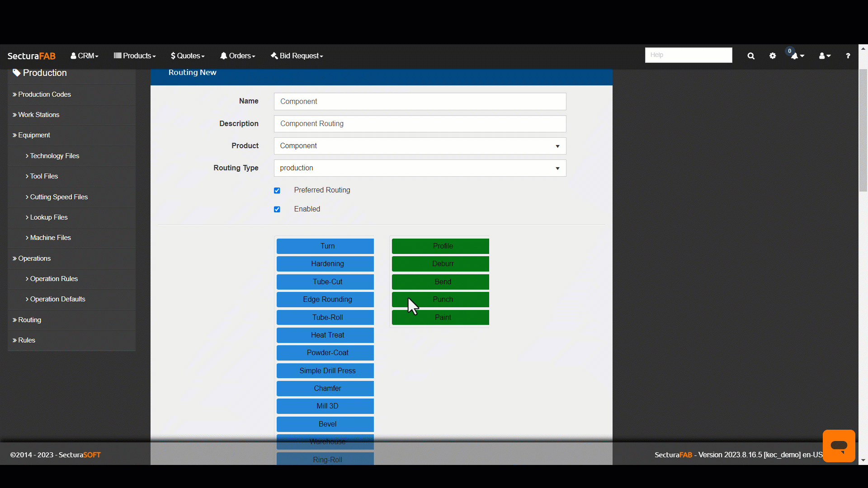Image resolution: width=868 pixels, height=488 pixels.
Task: Click the Heat Treat blue operation button
Action: pos(327,334)
